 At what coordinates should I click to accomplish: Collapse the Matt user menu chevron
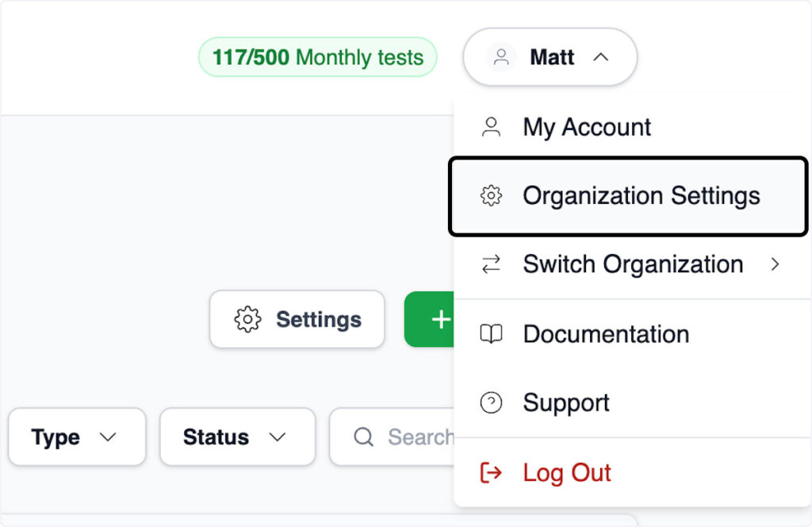point(601,57)
